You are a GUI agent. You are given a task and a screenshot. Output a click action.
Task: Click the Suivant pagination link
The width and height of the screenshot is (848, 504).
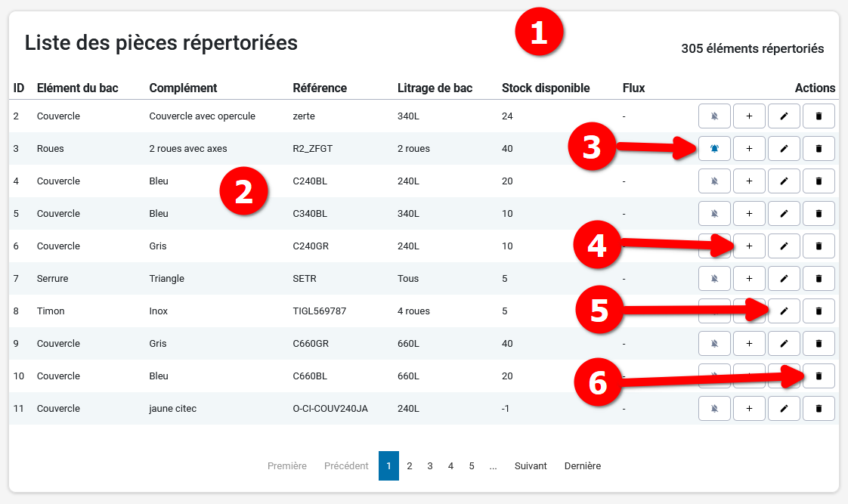(x=531, y=466)
